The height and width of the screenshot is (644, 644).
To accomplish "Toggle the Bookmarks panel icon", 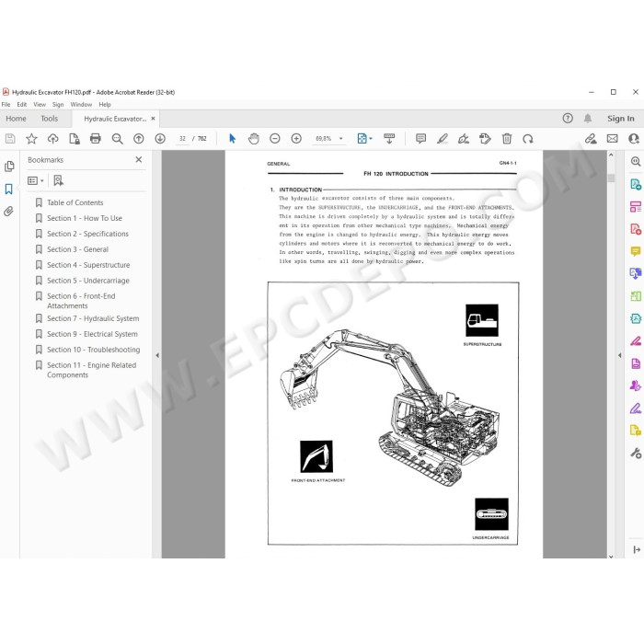I will pos(8,189).
